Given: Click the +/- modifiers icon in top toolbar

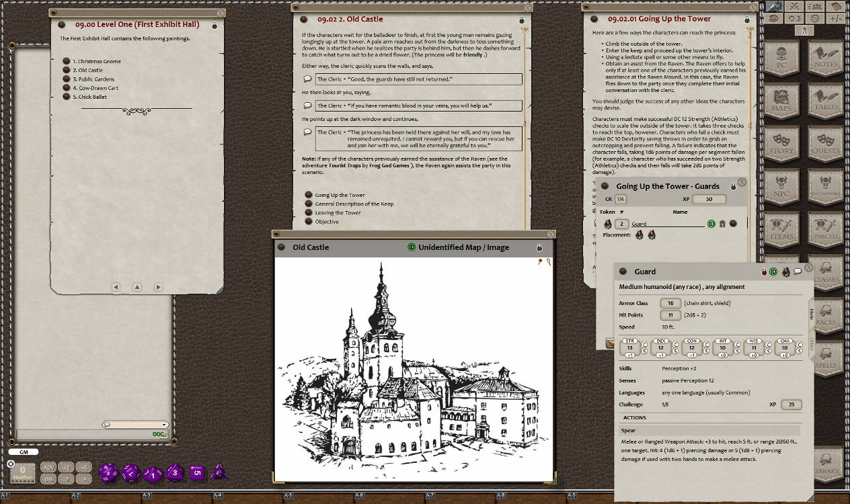Looking at the screenshot, I should [836, 19].
